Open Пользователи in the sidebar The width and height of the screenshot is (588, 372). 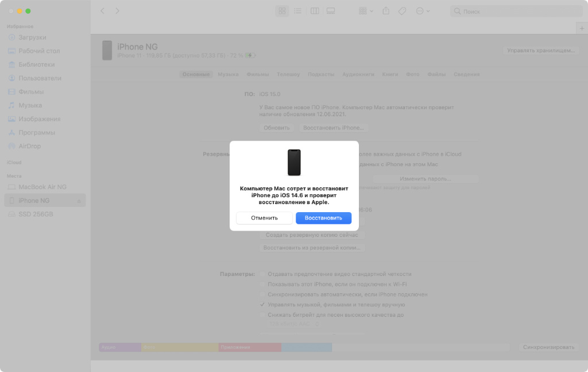(40, 78)
